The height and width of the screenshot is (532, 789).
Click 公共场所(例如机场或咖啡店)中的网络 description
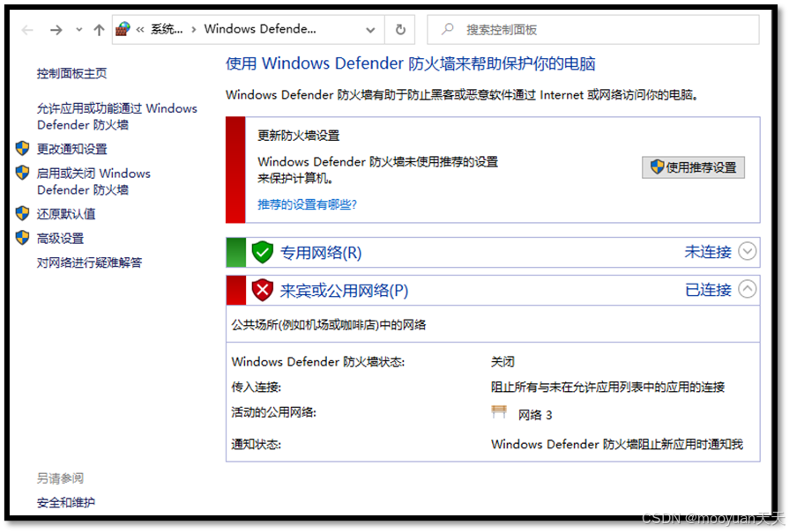(x=329, y=325)
